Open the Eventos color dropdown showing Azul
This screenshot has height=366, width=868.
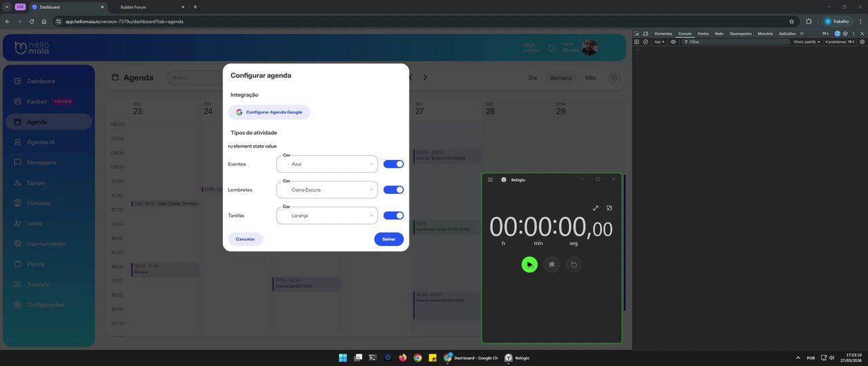pyautogui.click(x=327, y=164)
